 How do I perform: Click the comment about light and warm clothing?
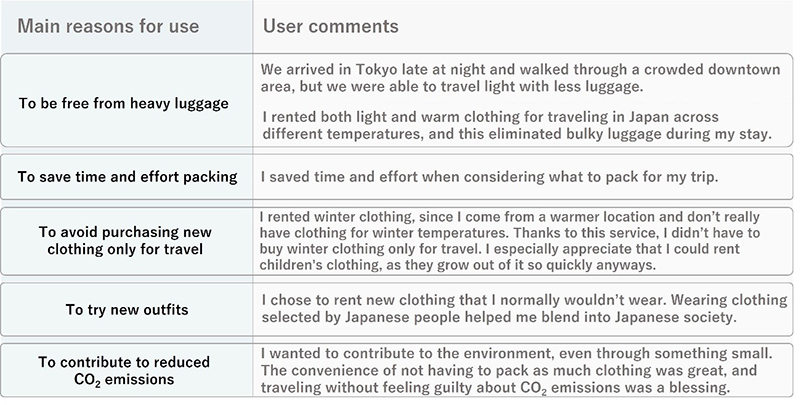pos(517,125)
